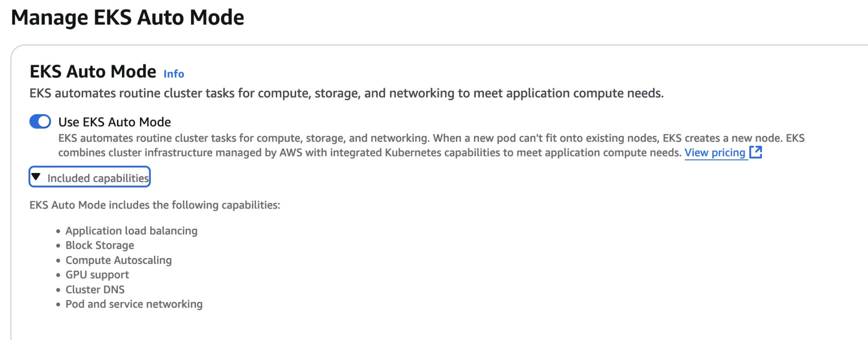Viewport: 868px width, 340px height.
Task: Collapse the Included capabilities section
Action: click(90, 177)
